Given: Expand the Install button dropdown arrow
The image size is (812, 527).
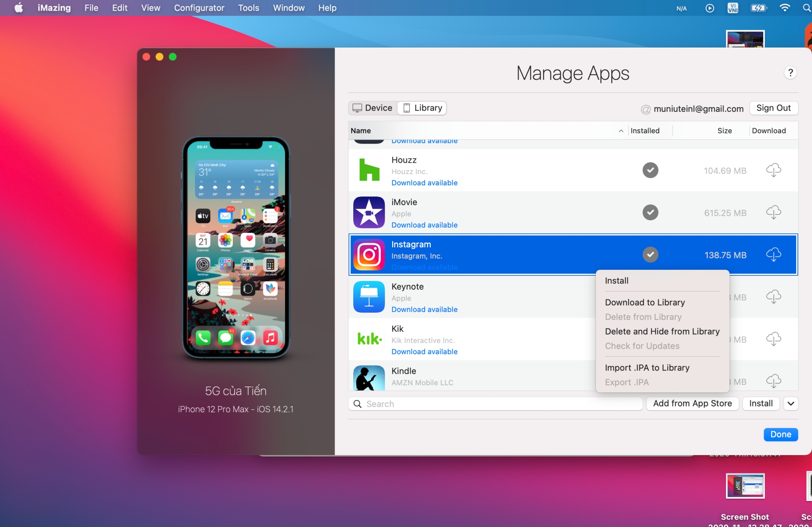Looking at the screenshot, I should pos(791,403).
